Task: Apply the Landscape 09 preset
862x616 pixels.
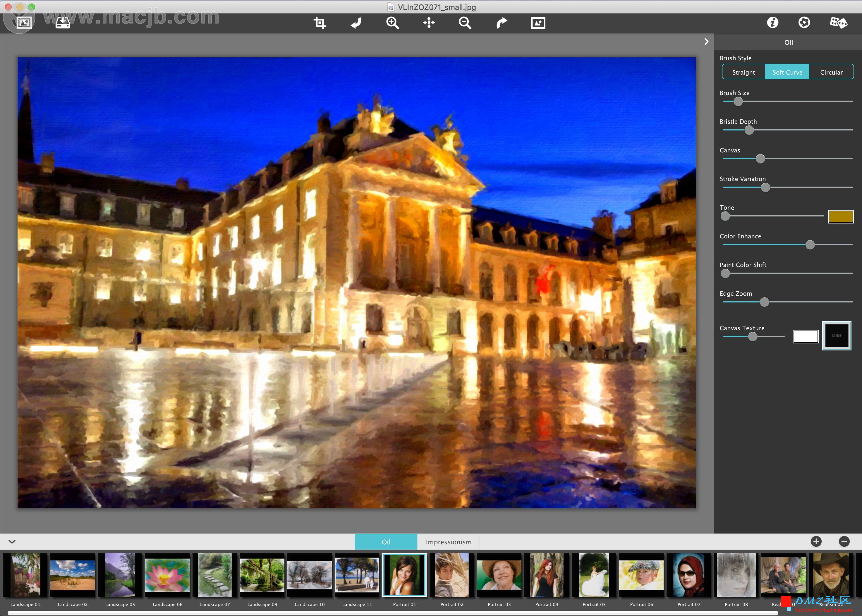Action: click(262, 575)
